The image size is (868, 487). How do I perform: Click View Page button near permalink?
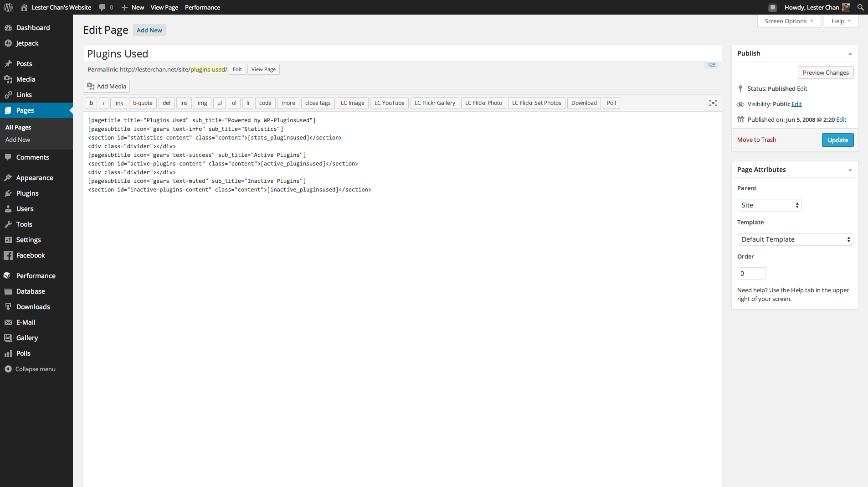(x=263, y=69)
